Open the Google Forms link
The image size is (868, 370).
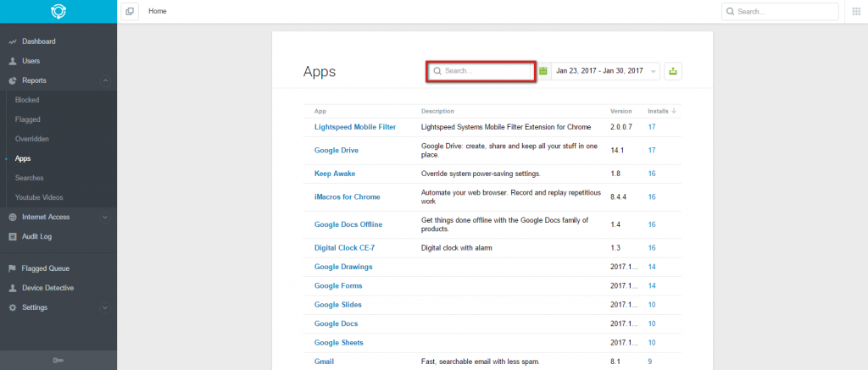tap(338, 286)
